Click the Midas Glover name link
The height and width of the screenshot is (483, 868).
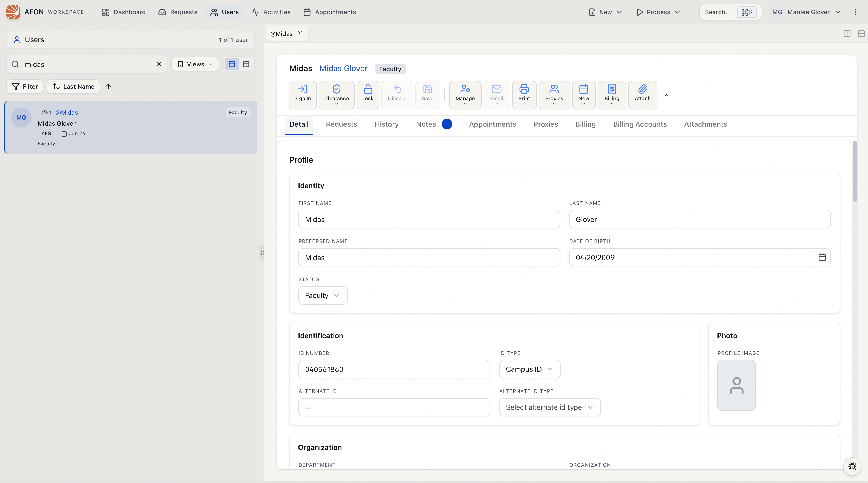click(x=343, y=68)
